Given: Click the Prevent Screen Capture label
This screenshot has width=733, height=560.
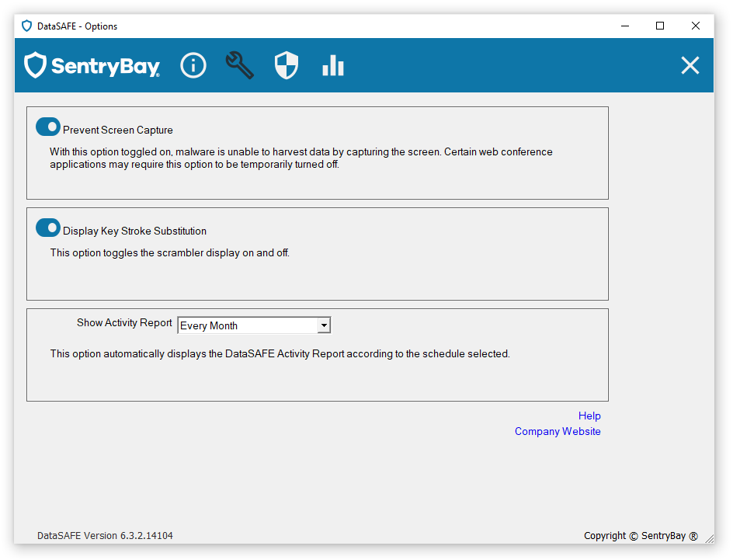Looking at the screenshot, I should 118,130.
